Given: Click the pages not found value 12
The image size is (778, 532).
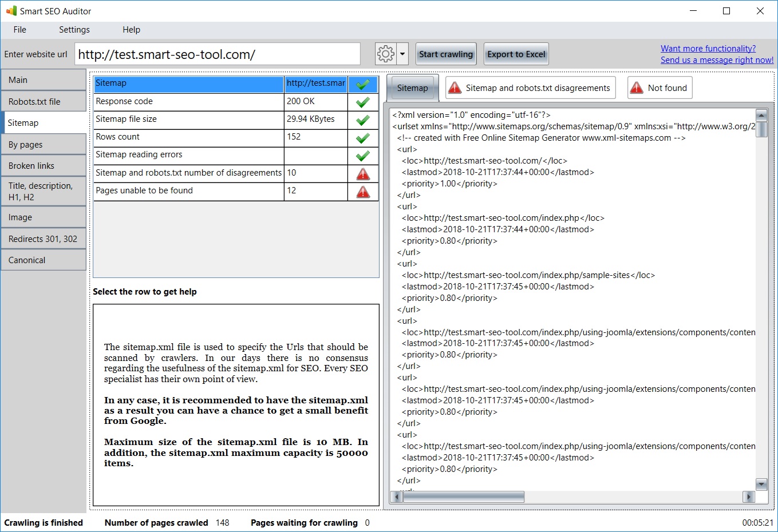Looking at the screenshot, I should [x=316, y=192].
